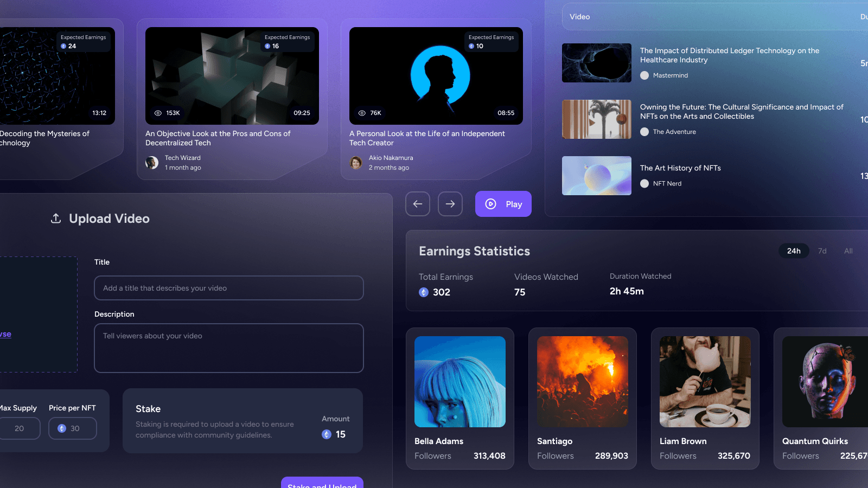Click the Upload Video upload icon

[56, 219]
